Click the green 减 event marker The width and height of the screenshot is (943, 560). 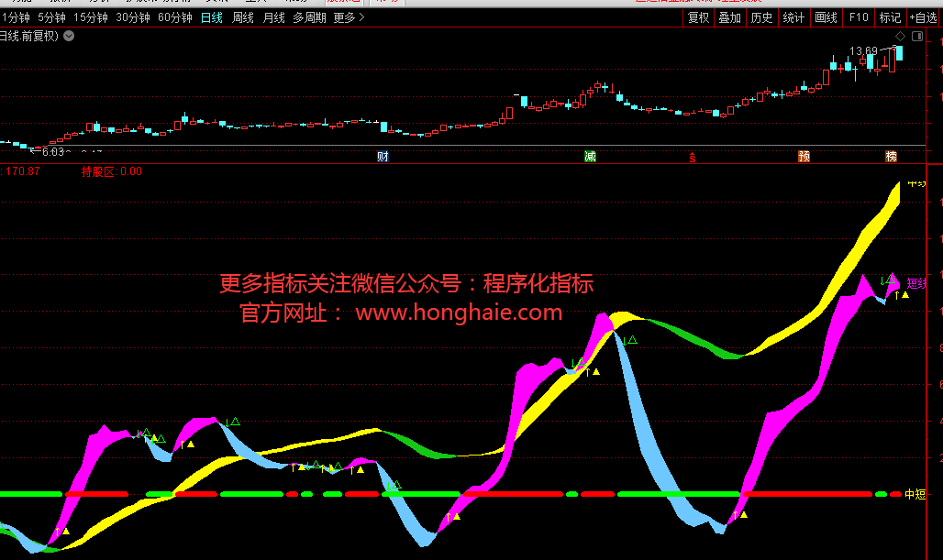(590, 157)
